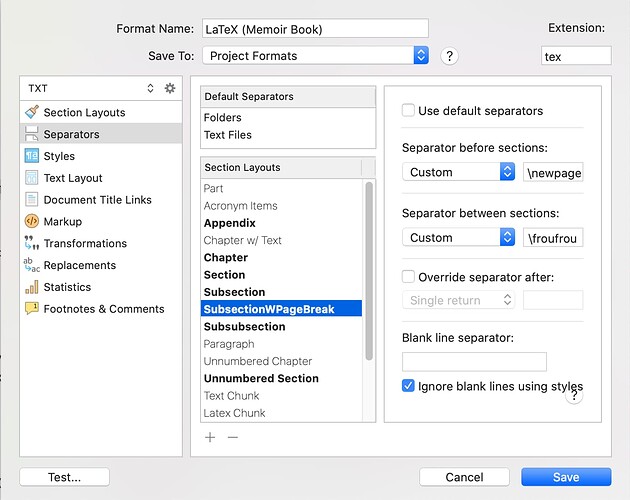630x500 pixels.
Task: Select SubsectionWPageBreak layout row
Action: (281, 309)
